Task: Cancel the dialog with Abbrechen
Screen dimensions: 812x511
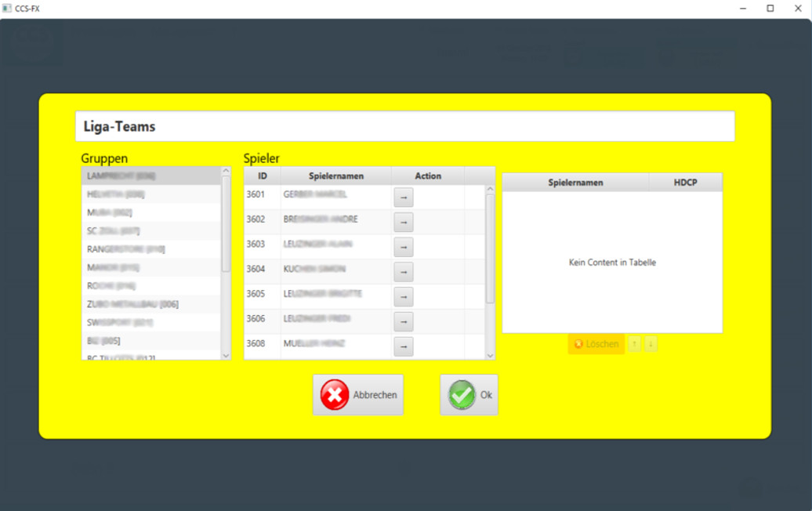Action: (358, 395)
